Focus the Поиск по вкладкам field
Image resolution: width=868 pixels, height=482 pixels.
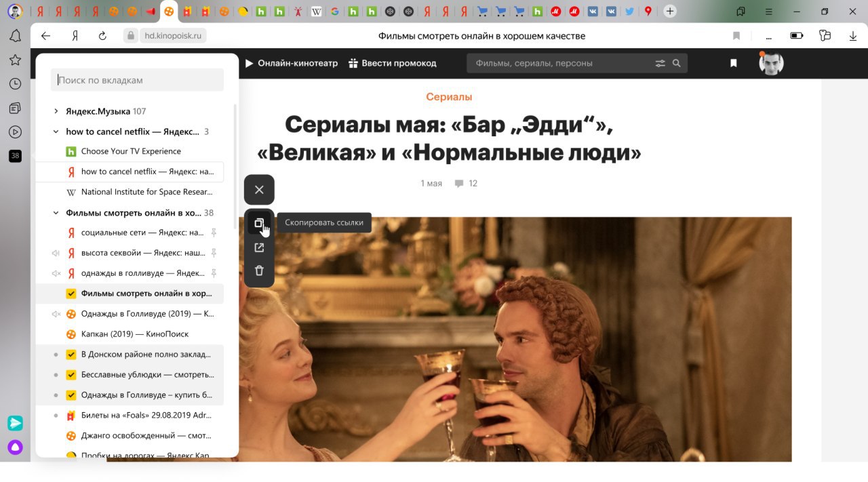pyautogui.click(x=137, y=80)
